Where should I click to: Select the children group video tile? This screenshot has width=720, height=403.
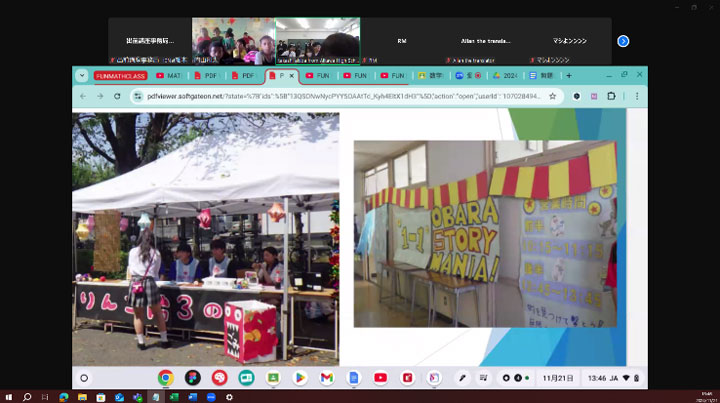[x=234, y=41]
